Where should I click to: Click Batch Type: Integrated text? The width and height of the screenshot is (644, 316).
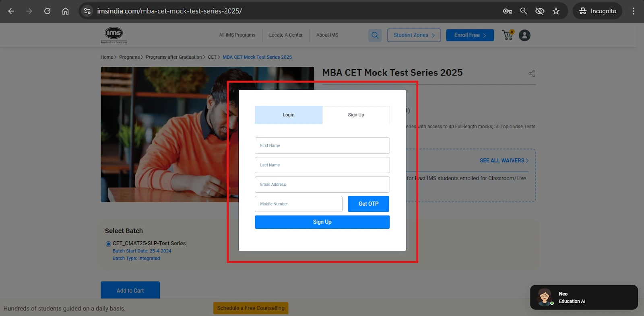click(x=136, y=259)
